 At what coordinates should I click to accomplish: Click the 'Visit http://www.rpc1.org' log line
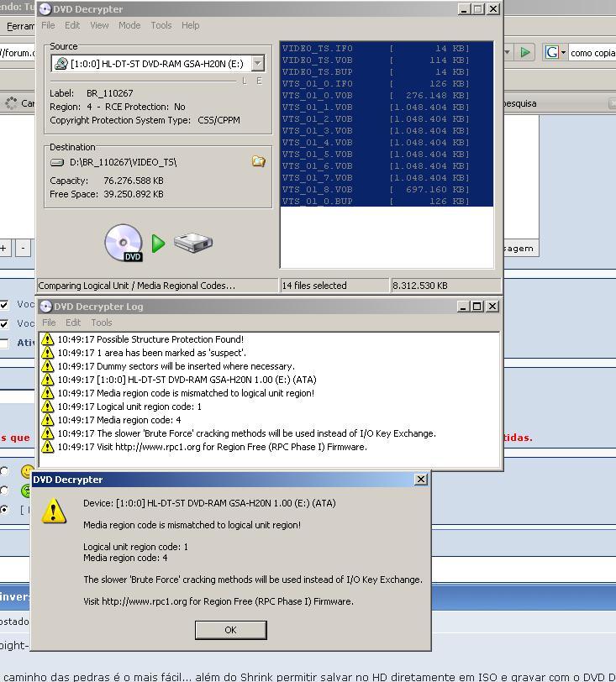click(x=212, y=447)
